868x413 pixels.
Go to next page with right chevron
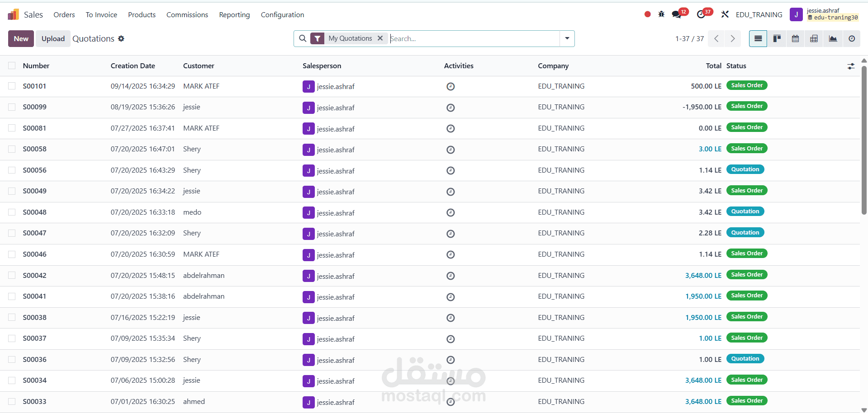click(x=733, y=38)
